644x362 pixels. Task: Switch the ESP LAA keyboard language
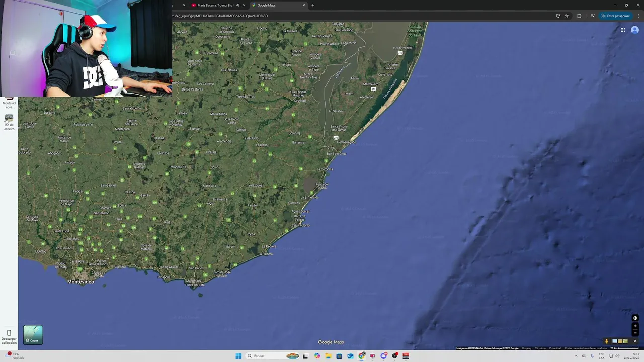pyautogui.click(x=602, y=356)
